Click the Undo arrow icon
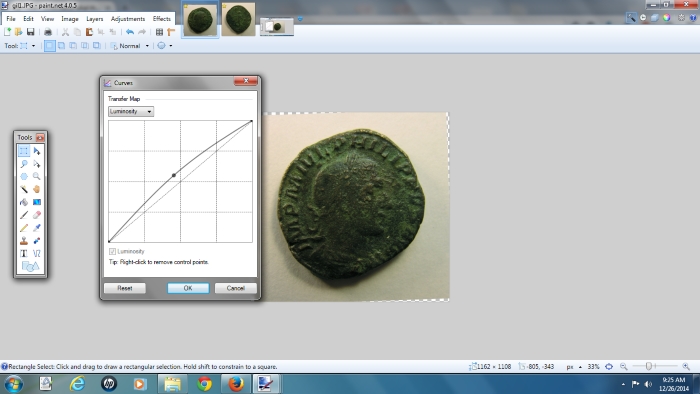Image resolution: width=700 pixels, height=394 pixels. (x=130, y=32)
